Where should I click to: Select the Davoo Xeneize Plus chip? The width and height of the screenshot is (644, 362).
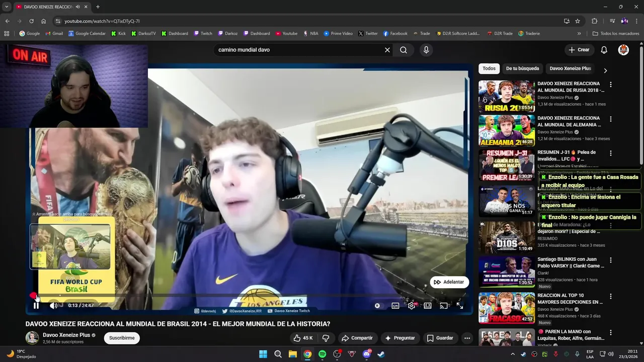[570, 68]
